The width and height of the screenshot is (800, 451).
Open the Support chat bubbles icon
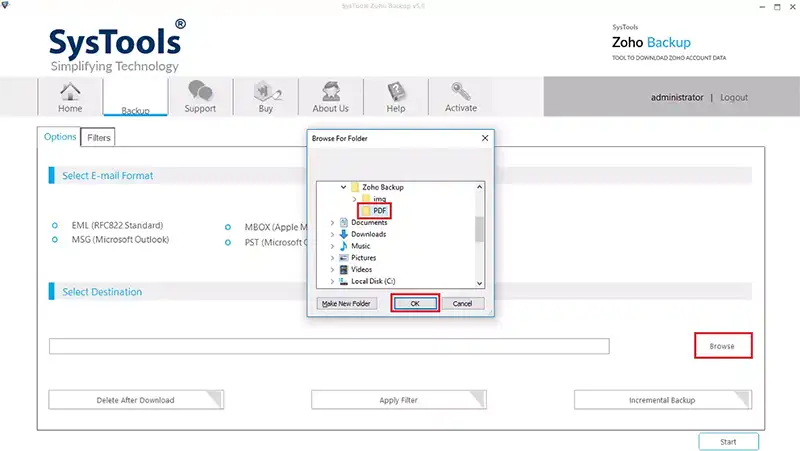tap(200, 91)
